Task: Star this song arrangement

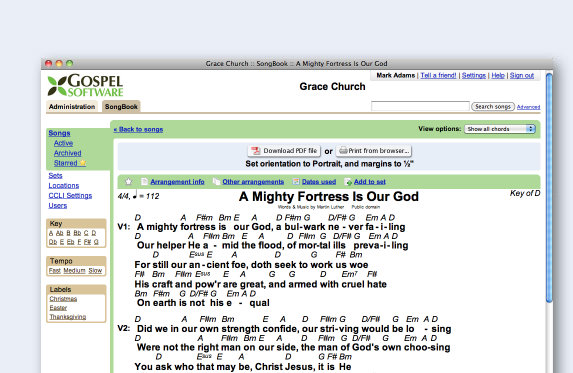Action: (x=128, y=182)
